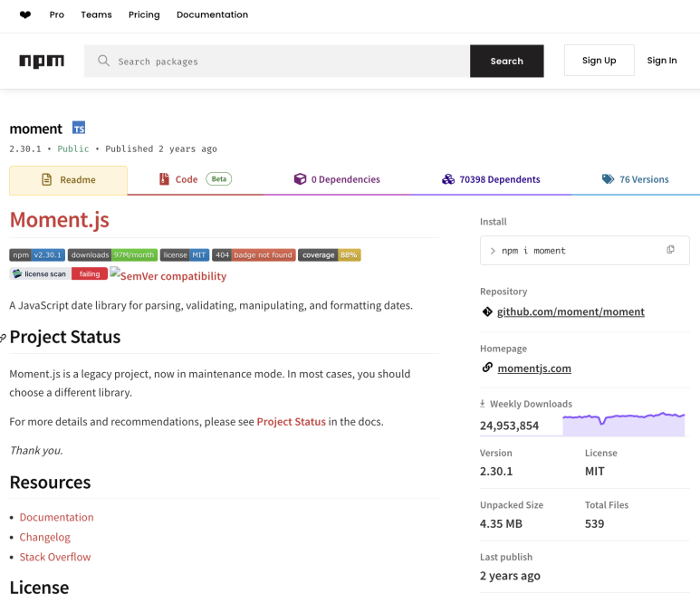This screenshot has height=603, width=700.
Task: Click the 404 badge not found badge
Action: click(x=254, y=254)
